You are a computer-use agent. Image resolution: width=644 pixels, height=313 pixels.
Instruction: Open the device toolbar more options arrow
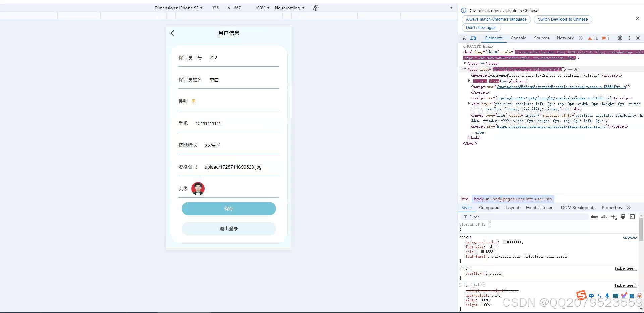(451, 8)
